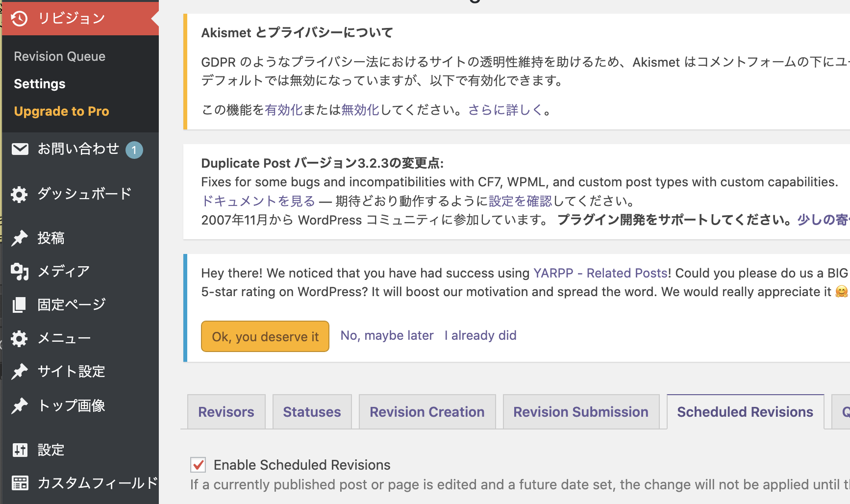The height and width of the screenshot is (504, 850).
Task: Open Revision Queue submenu item
Action: click(60, 56)
